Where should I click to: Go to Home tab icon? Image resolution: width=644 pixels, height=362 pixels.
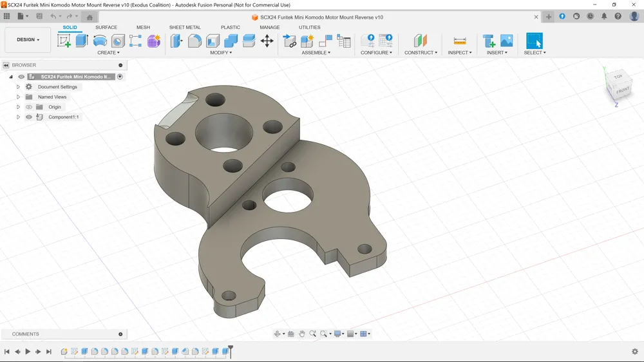(x=90, y=17)
